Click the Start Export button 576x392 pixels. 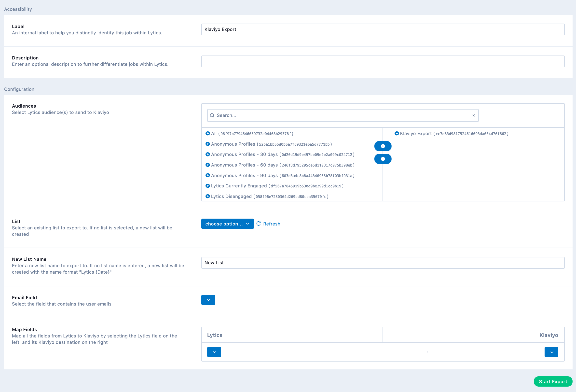[x=553, y=381]
